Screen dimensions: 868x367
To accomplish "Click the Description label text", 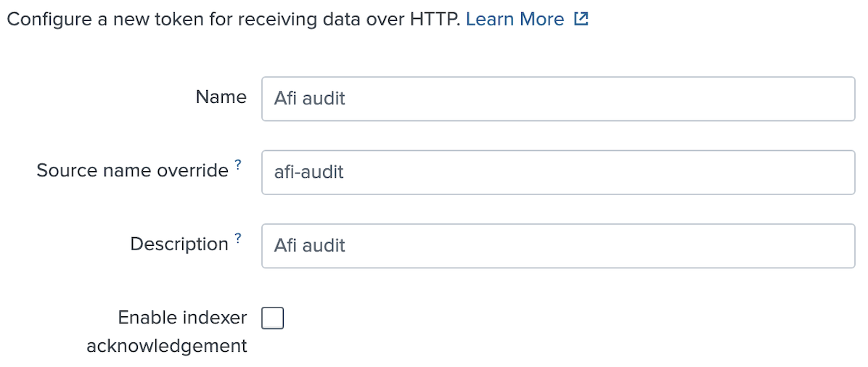I will (179, 244).
